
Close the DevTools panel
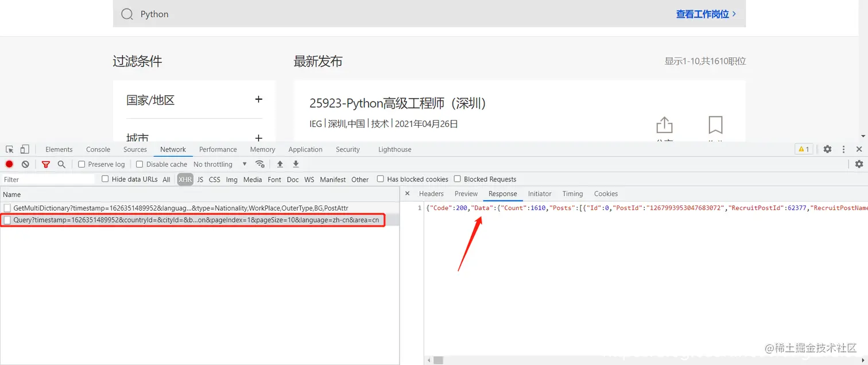pyautogui.click(x=859, y=149)
